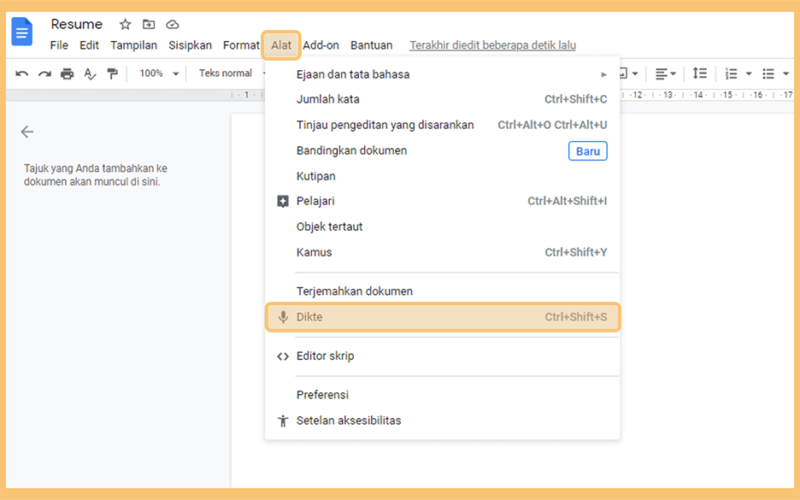Close outline with back arrow
Image resolution: width=800 pixels, height=500 pixels.
click(x=27, y=132)
